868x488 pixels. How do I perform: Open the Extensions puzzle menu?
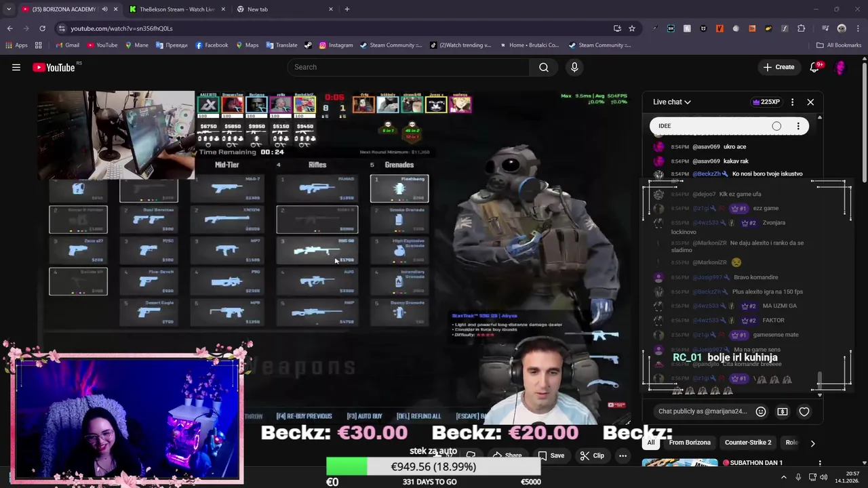pos(801,28)
